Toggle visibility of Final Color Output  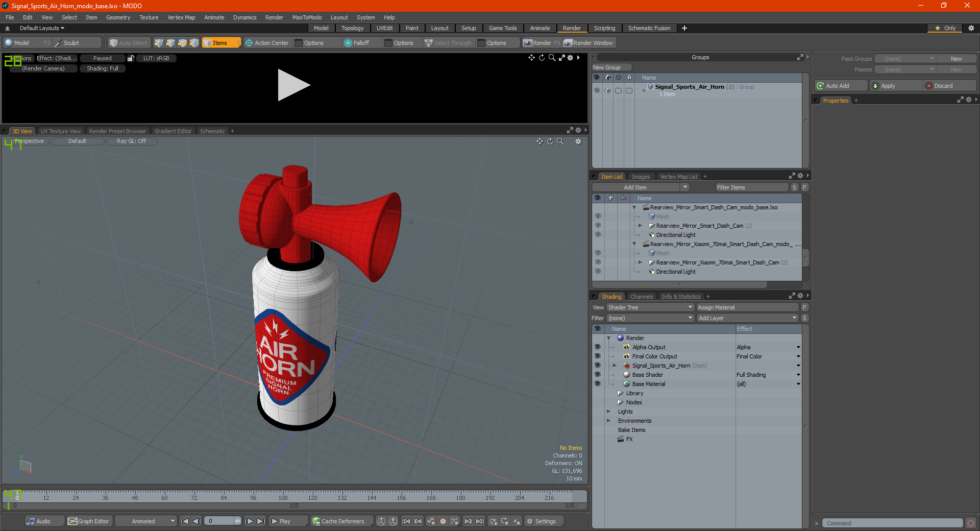pyautogui.click(x=597, y=356)
